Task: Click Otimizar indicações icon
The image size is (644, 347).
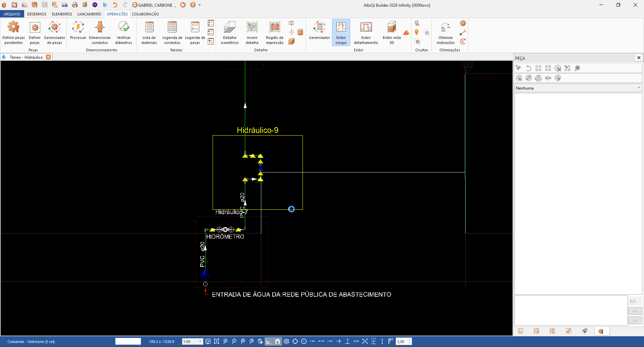Action: [x=445, y=32]
